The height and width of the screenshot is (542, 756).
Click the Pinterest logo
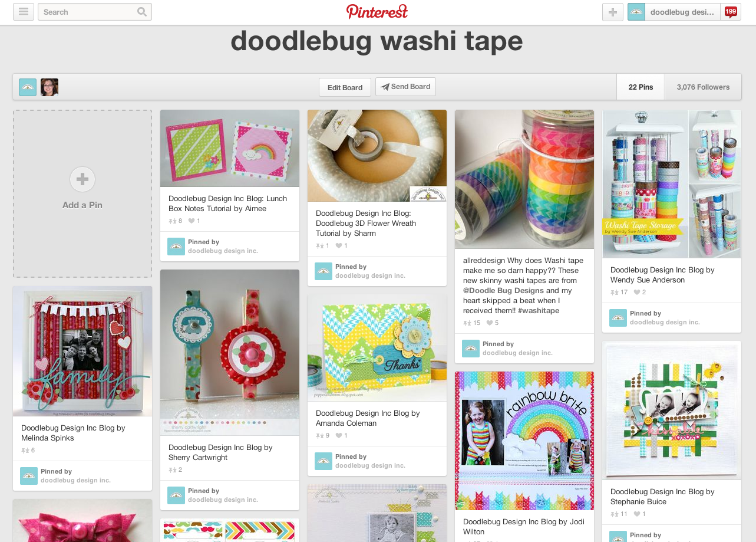(377, 12)
